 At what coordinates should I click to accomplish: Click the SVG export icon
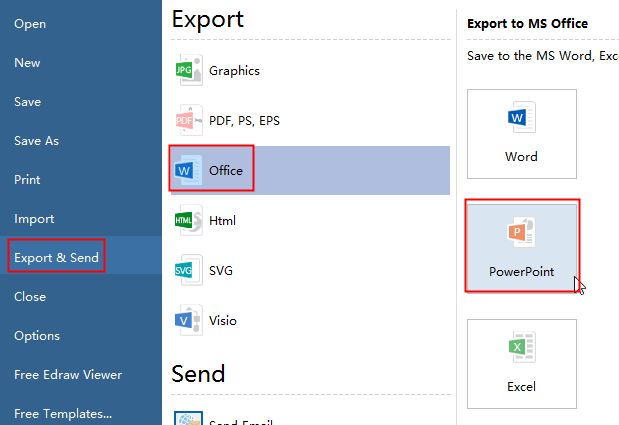click(185, 270)
